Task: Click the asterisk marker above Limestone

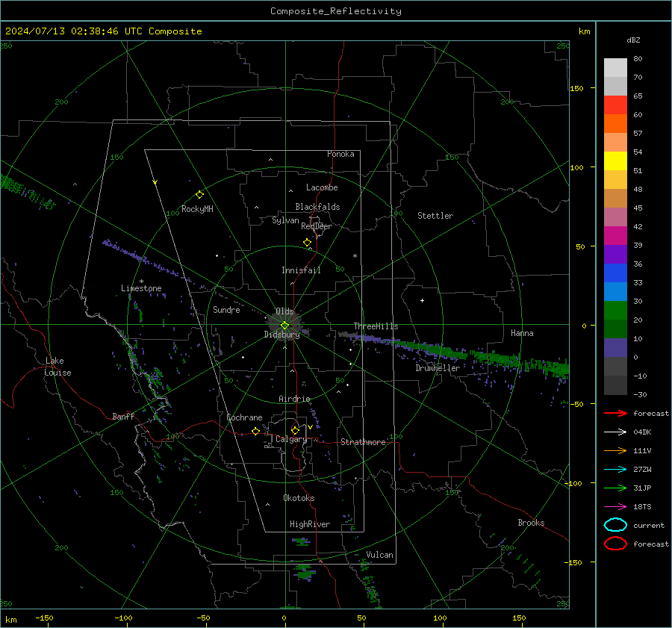Action: tap(141, 282)
